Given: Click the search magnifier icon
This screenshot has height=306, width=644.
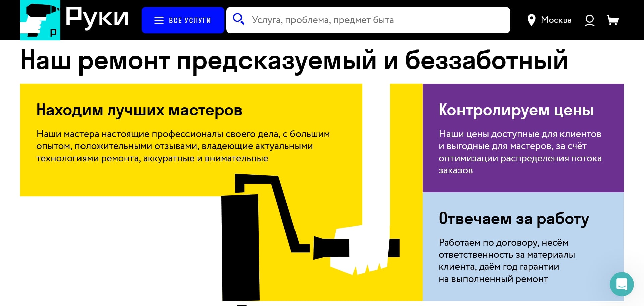Looking at the screenshot, I should point(238,19).
